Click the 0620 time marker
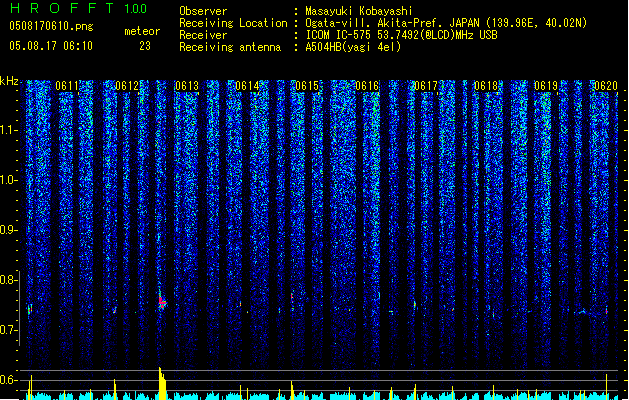Screen dimensions: 629x400 pos(606,86)
